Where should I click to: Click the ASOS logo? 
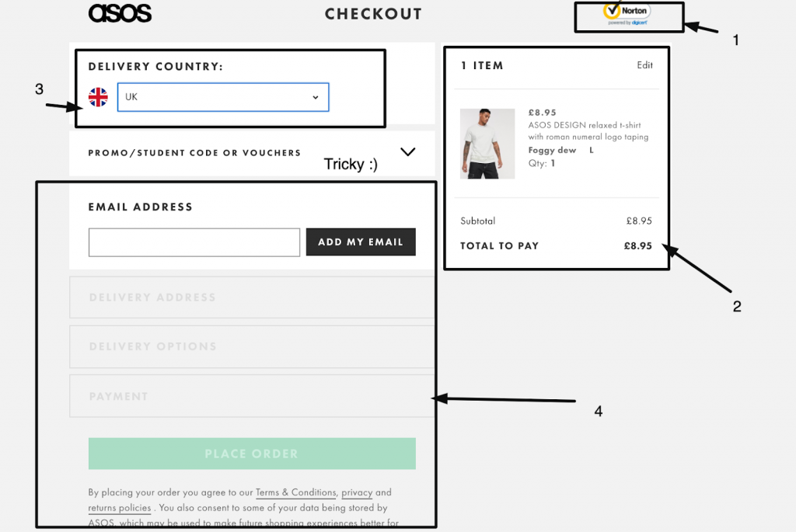120,13
